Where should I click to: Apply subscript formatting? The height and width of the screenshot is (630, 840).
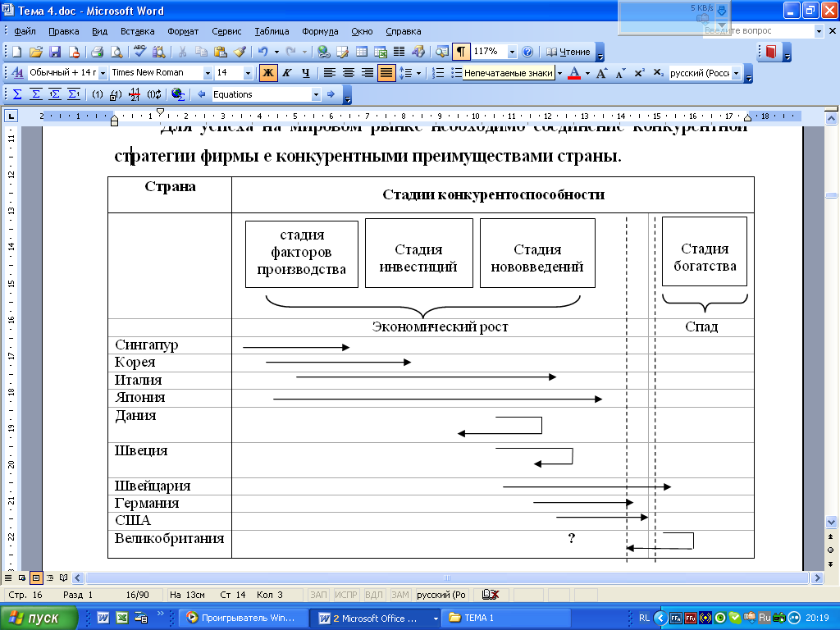click(659, 73)
